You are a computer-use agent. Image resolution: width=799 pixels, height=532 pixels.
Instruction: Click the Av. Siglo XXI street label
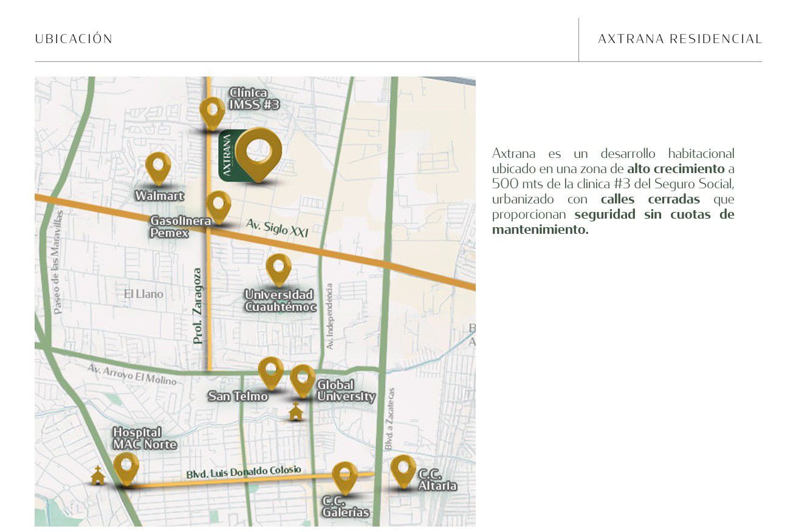(x=277, y=229)
